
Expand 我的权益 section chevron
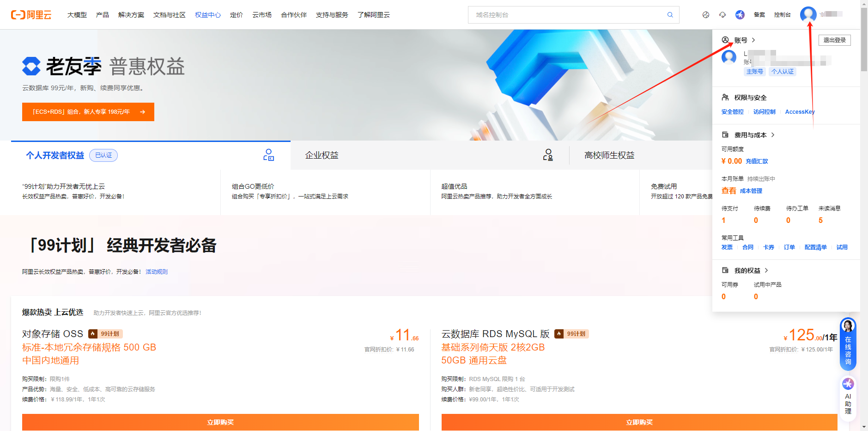pyautogui.click(x=766, y=270)
